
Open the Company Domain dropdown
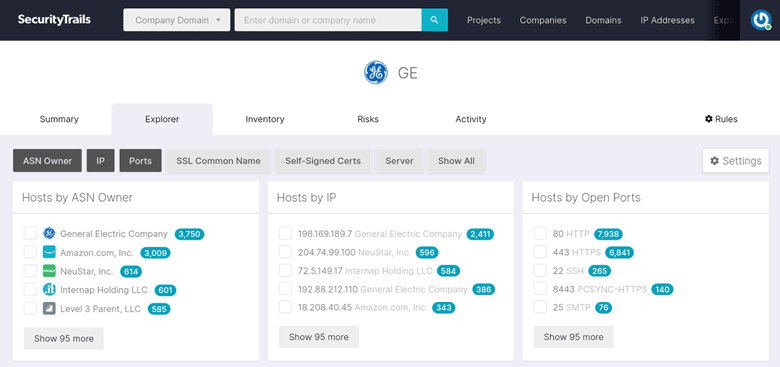coord(177,20)
